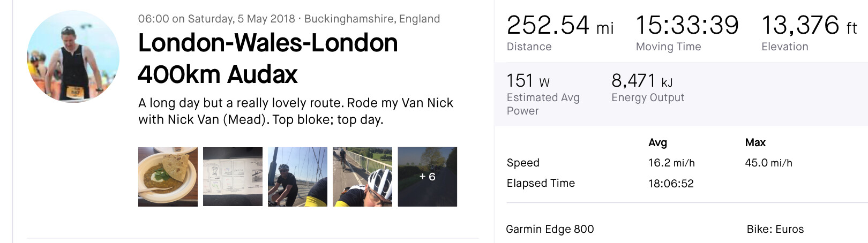Click the 151 W estimated power stat

point(528,81)
